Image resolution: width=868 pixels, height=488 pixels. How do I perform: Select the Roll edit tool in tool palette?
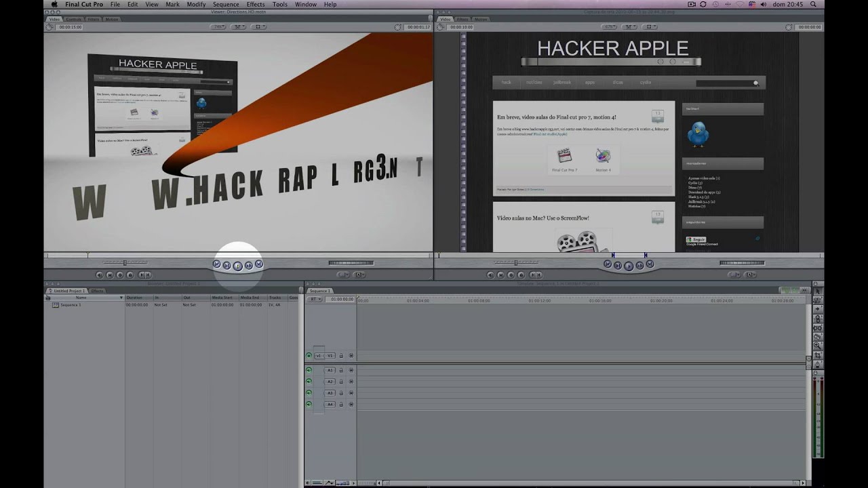(x=818, y=318)
